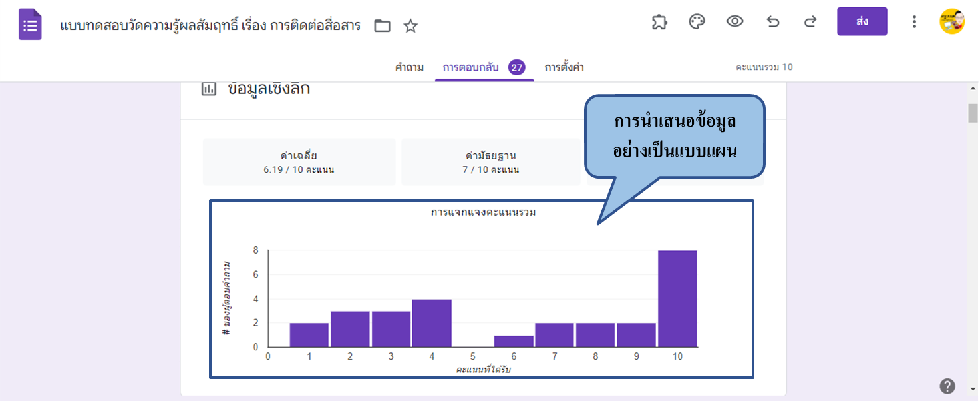980x401 pixels.
Task: Open the Google account avatar
Action: [x=952, y=22]
